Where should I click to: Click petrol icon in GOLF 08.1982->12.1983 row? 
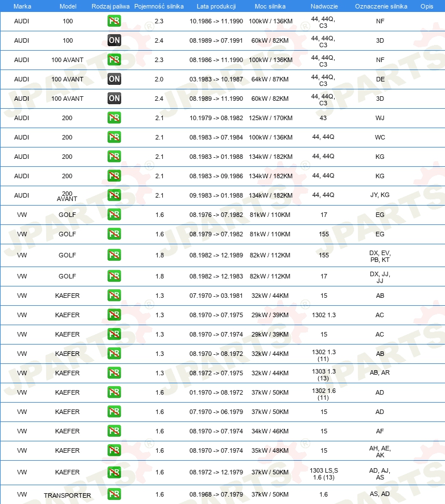click(x=114, y=276)
